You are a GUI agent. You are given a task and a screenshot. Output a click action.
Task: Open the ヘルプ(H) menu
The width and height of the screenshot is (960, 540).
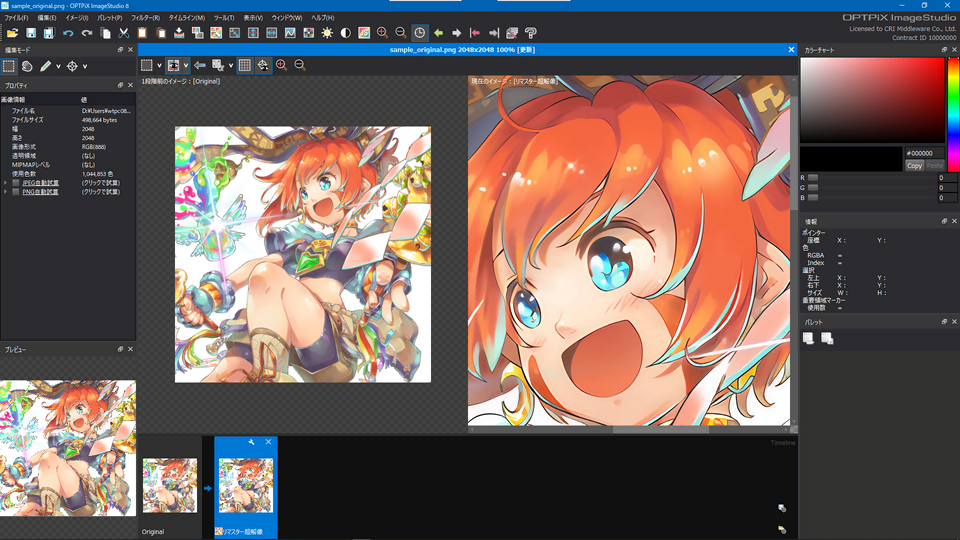(323, 18)
